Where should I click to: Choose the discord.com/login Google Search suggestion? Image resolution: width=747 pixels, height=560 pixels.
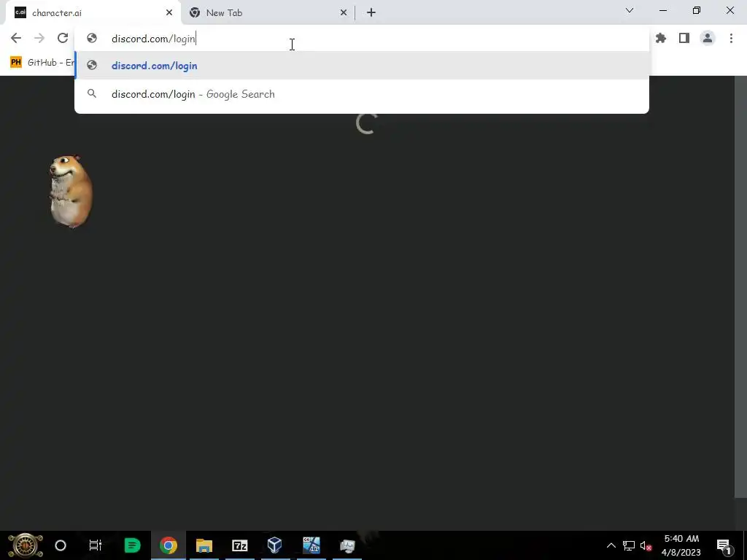(362, 94)
